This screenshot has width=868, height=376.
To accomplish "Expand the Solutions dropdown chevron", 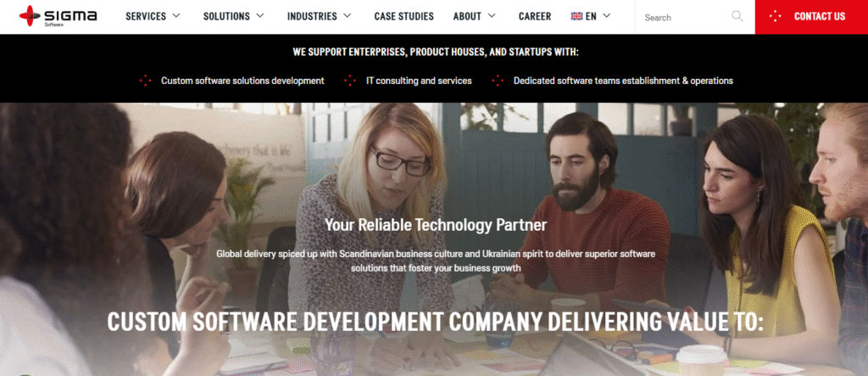I will click(260, 15).
